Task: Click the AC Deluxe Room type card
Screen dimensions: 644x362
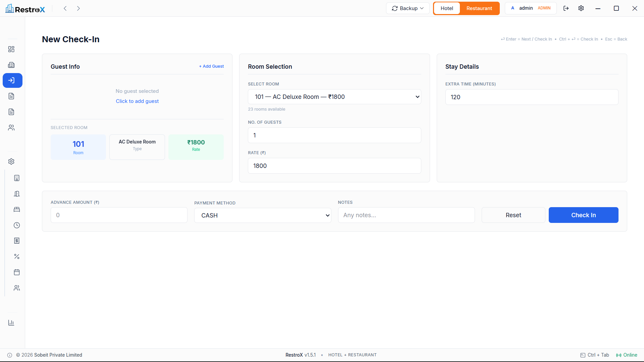Action: (137, 147)
